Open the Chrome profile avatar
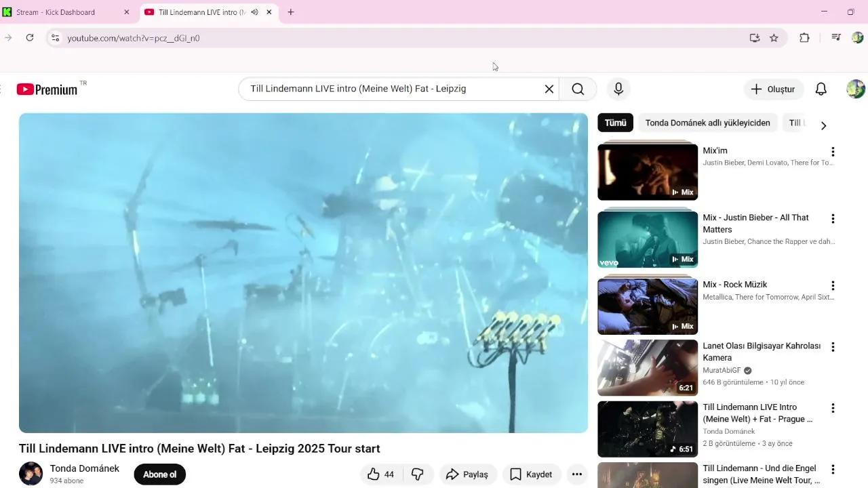The image size is (868, 488). pyautogui.click(x=857, y=38)
